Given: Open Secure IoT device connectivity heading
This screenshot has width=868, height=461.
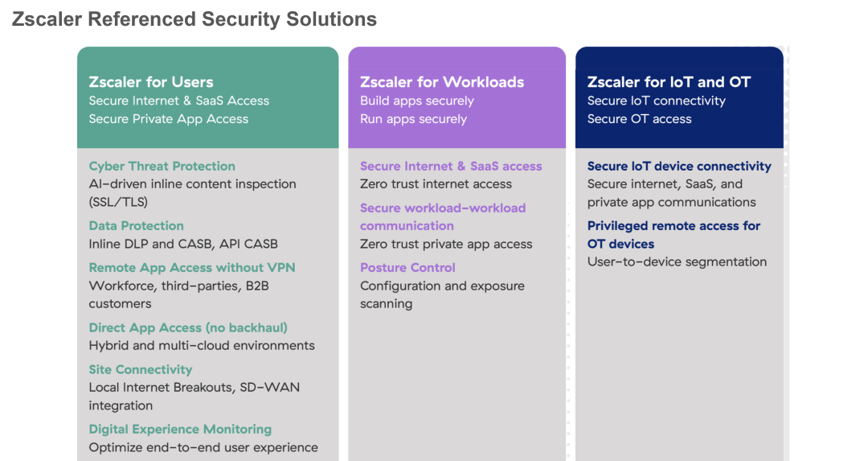Looking at the screenshot, I should [x=679, y=167].
